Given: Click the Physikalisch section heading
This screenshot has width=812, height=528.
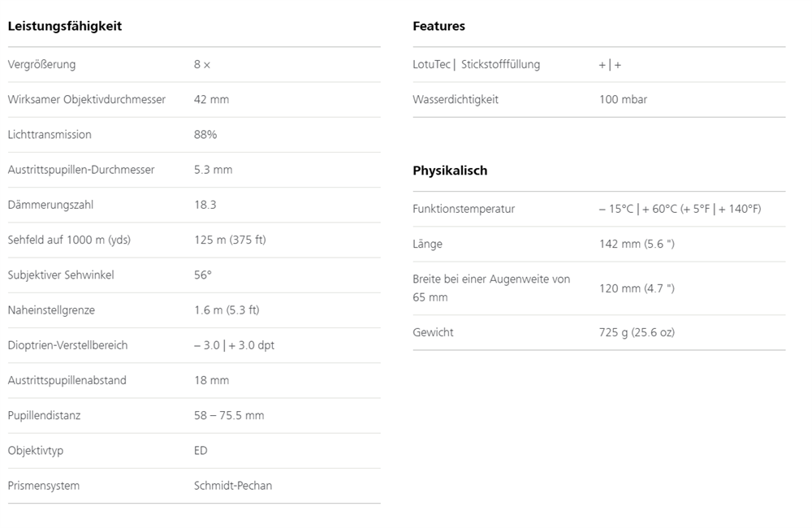Looking at the screenshot, I should click(x=450, y=171).
